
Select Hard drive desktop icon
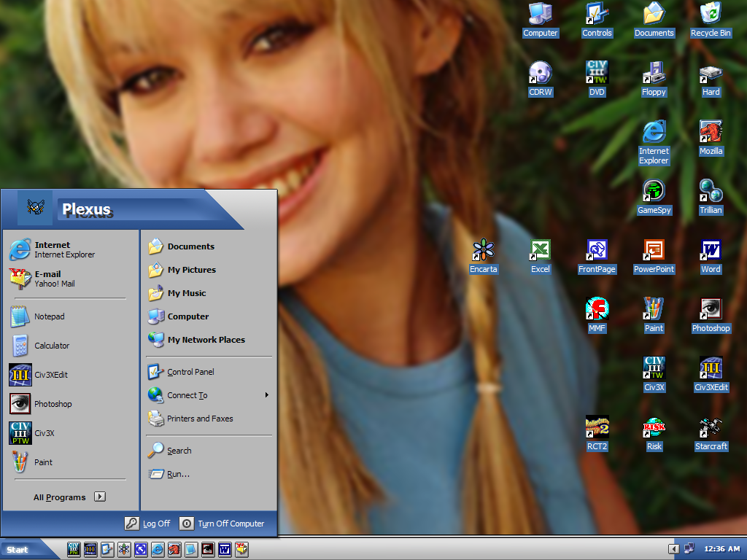pos(711,79)
